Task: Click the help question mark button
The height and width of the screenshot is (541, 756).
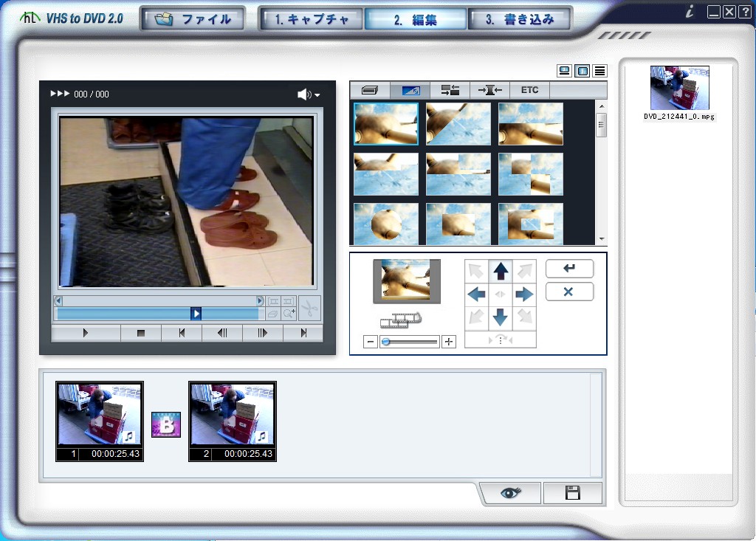Action: (x=745, y=12)
